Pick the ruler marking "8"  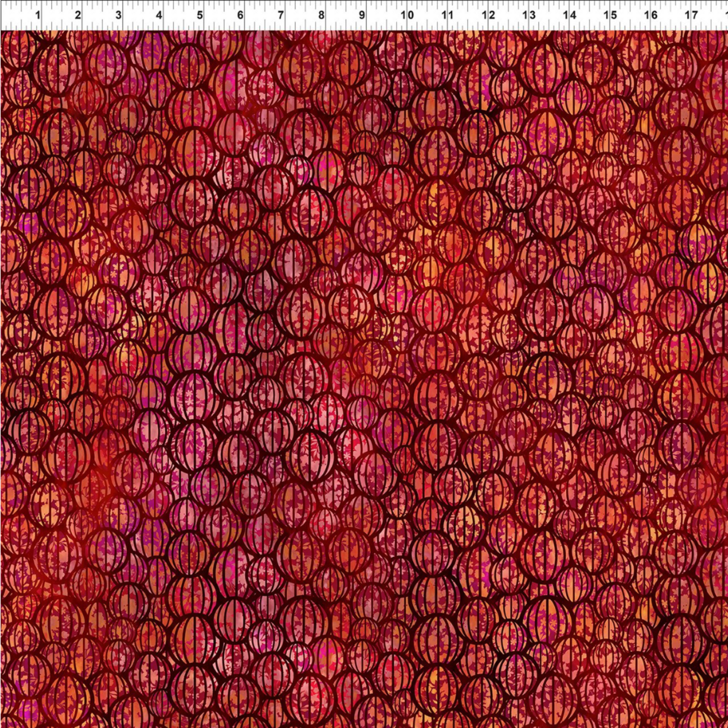tap(321, 15)
